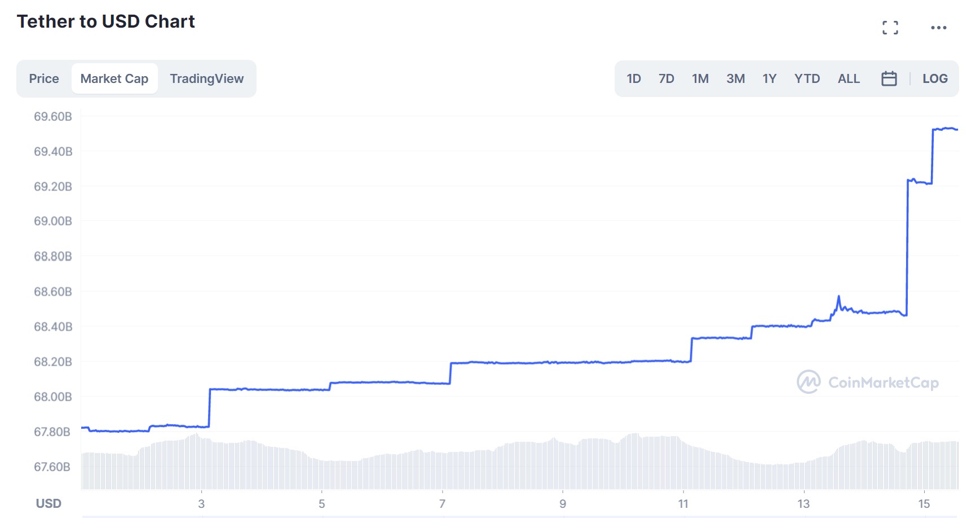Show ALL time chart range

tap(849, 78)
